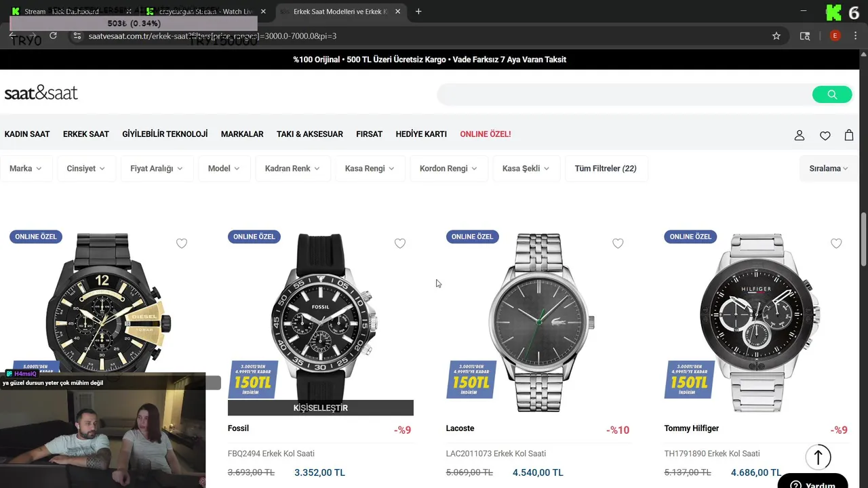Open FBQ2494 Erkek Kol Saati link
Image resolution: width=868 pixels, height=488 pixels.
point(271,453)
